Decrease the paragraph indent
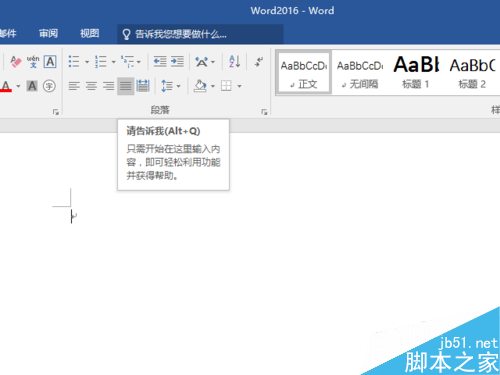The image size is (500, 375). (x=160, y=62)
